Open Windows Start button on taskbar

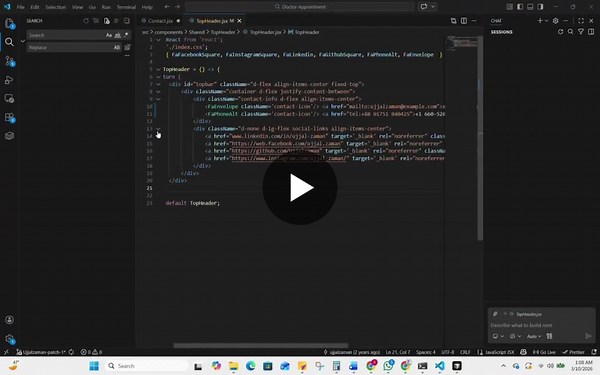coord(94,366)
